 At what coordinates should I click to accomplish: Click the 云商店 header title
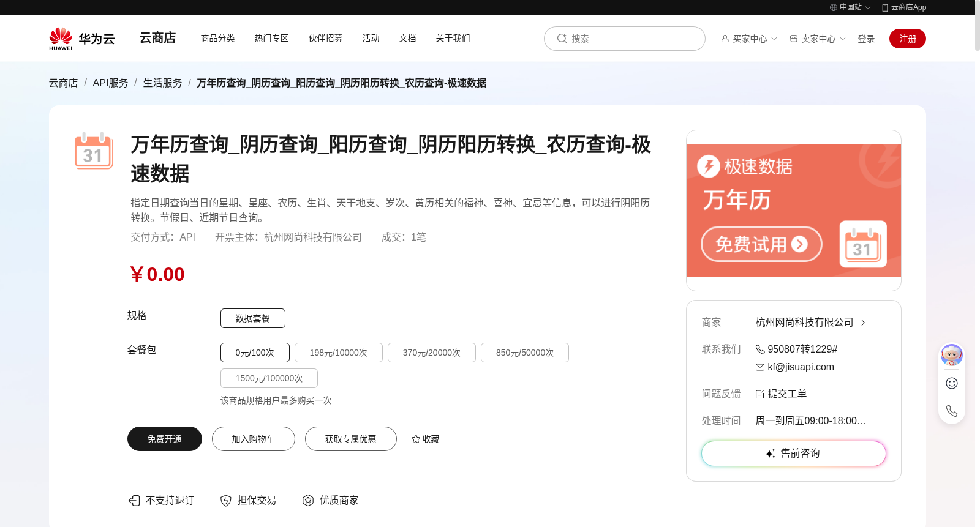157,38
